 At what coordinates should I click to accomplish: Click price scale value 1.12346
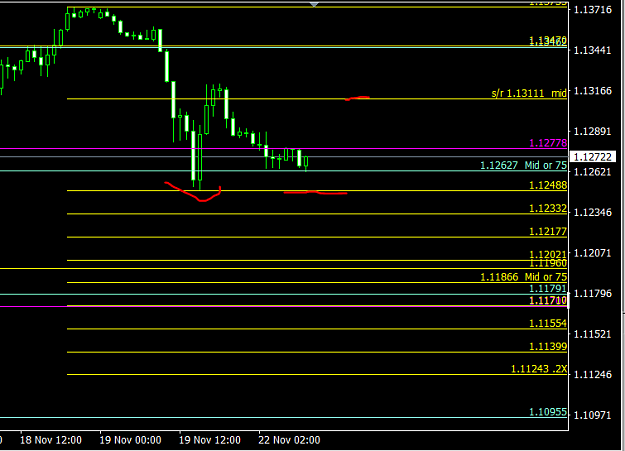coord(592,213)
